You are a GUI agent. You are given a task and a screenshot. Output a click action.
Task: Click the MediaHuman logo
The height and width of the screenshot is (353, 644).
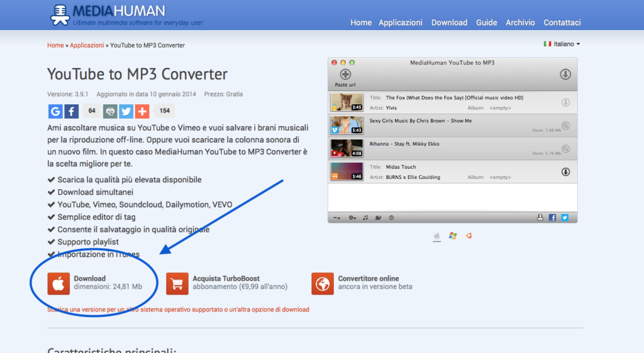pos(126,14)
